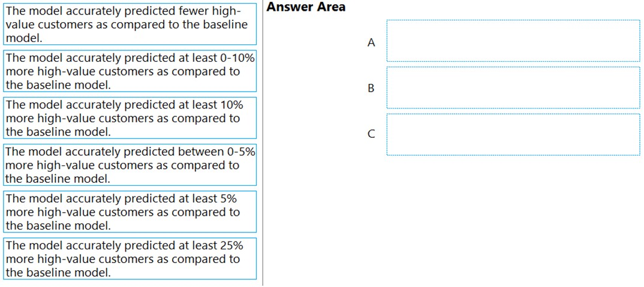Select the "at least 5% more" statement
644x287 pixels.
click(130, 212)
